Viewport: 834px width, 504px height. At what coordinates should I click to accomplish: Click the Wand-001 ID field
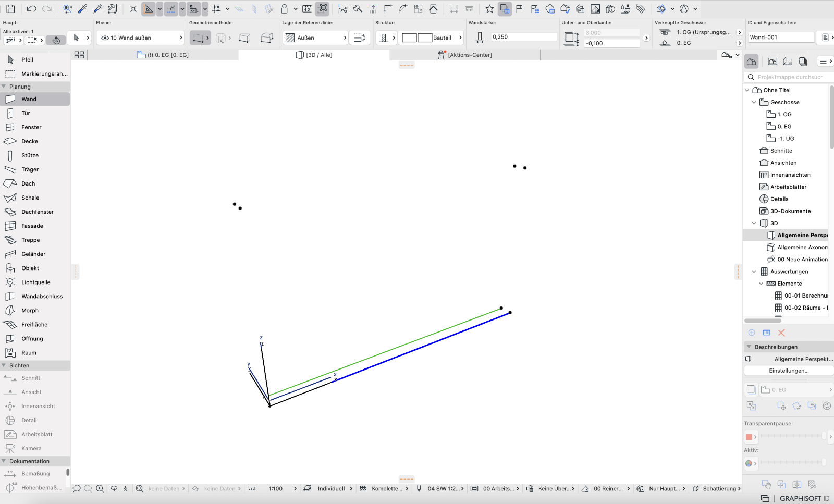(781, 38)
